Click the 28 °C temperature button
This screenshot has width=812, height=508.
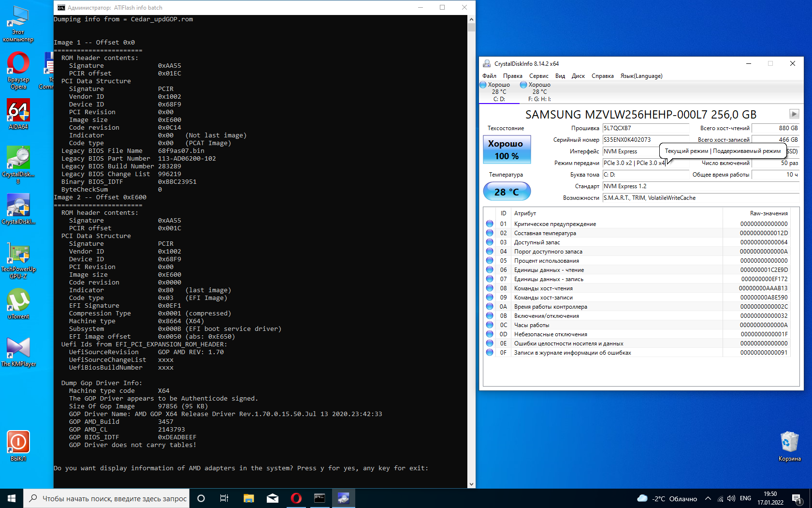[x=507, y=192]
